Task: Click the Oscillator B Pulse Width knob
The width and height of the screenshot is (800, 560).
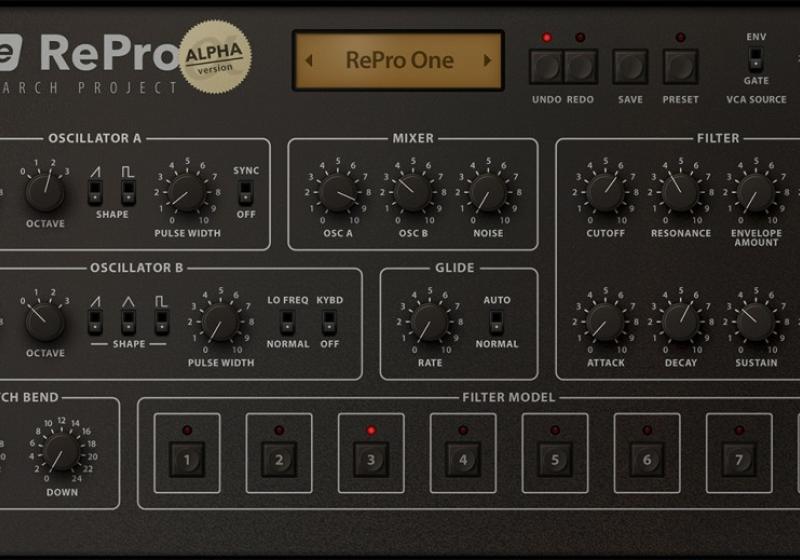Action: click(220, 322)
